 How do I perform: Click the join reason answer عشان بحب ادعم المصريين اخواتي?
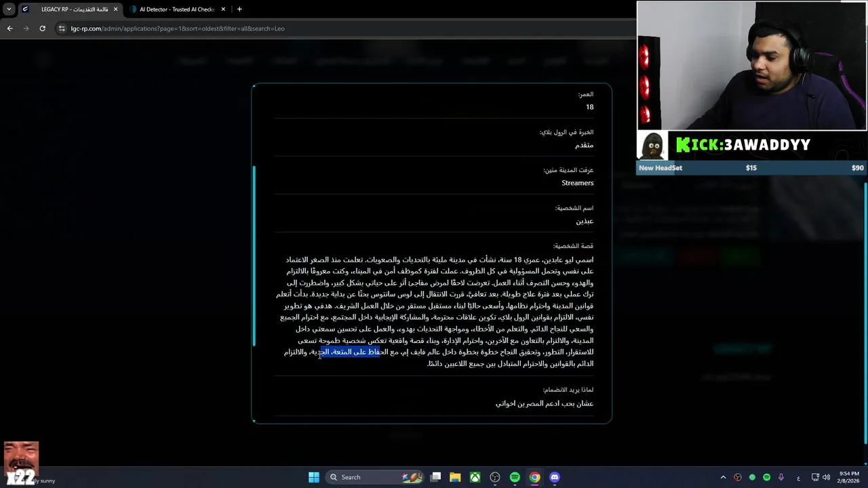pos(545,403)
